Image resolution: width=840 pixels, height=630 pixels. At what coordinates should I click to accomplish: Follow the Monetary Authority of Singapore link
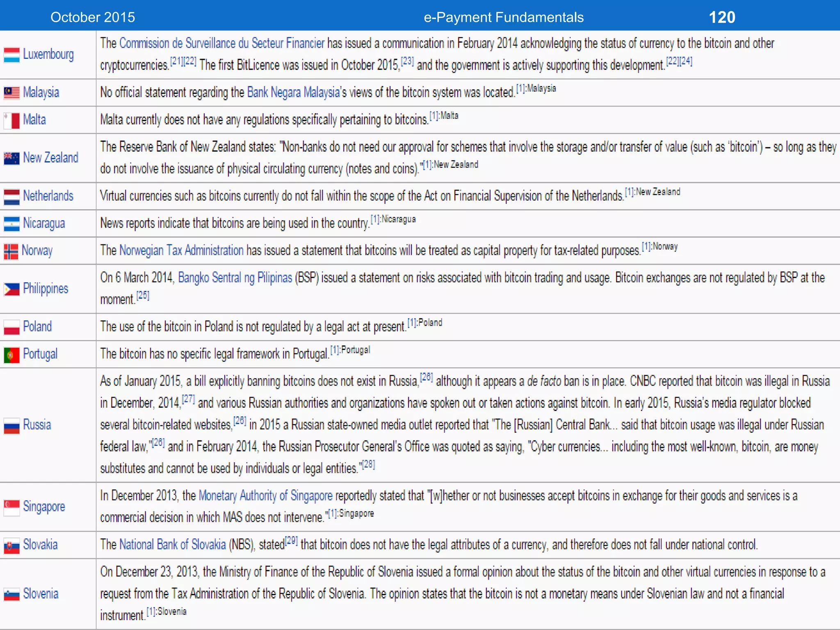coord(265,496)
